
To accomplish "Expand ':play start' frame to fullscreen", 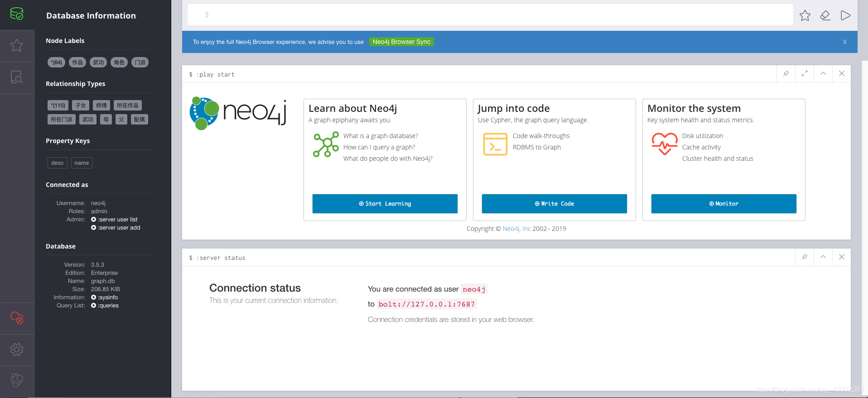I will (805, 73).
